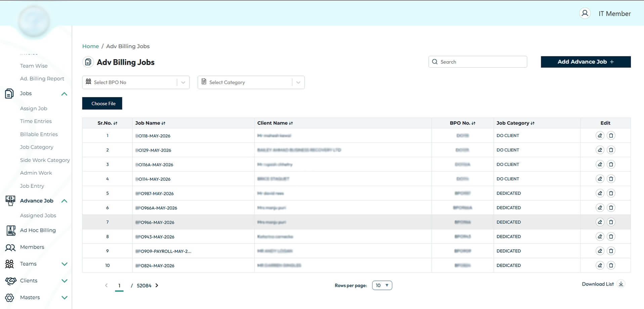Viewport: 644px width, 309px height.
Task: Delete the PO943-MAY-2026 job row
Action: click(611, 237)
